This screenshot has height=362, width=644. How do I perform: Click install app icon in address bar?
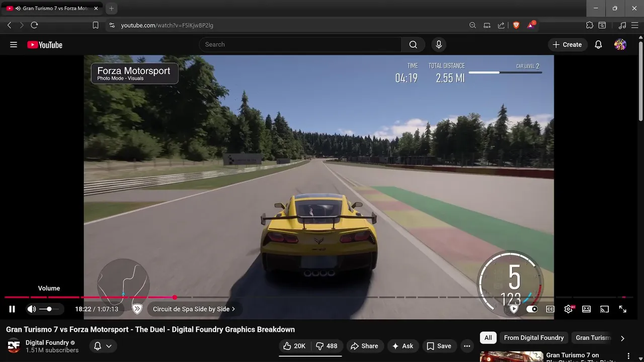click(487, 25)
